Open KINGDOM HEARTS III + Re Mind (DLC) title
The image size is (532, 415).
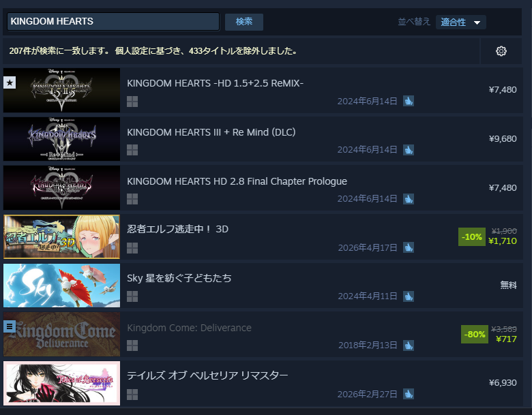coord(211,132)
